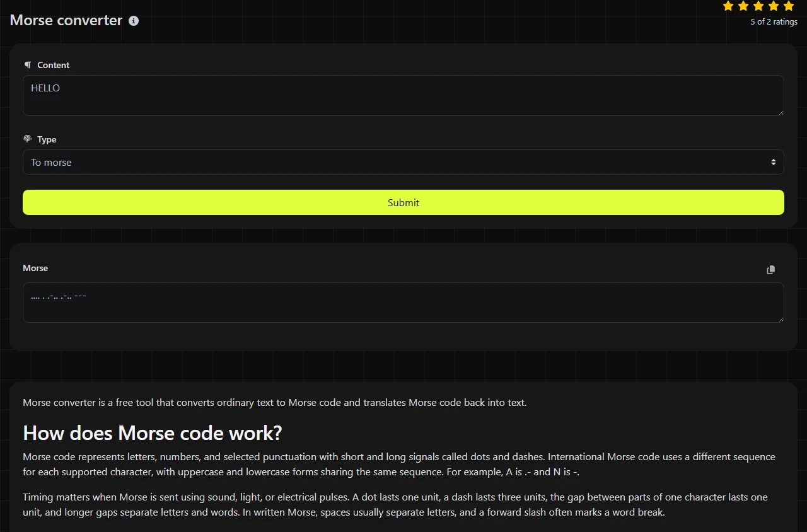The image size is (807, 532).
Task: Click the paragraph starting 'Morse converter is a free tool'
Action: click(x=275, y=402)
